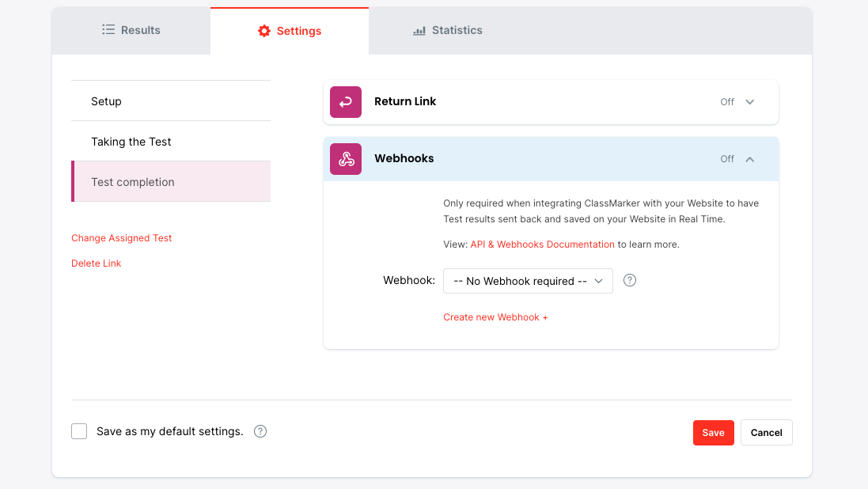Click Create new Webhook + link

[x=495, y=317]
